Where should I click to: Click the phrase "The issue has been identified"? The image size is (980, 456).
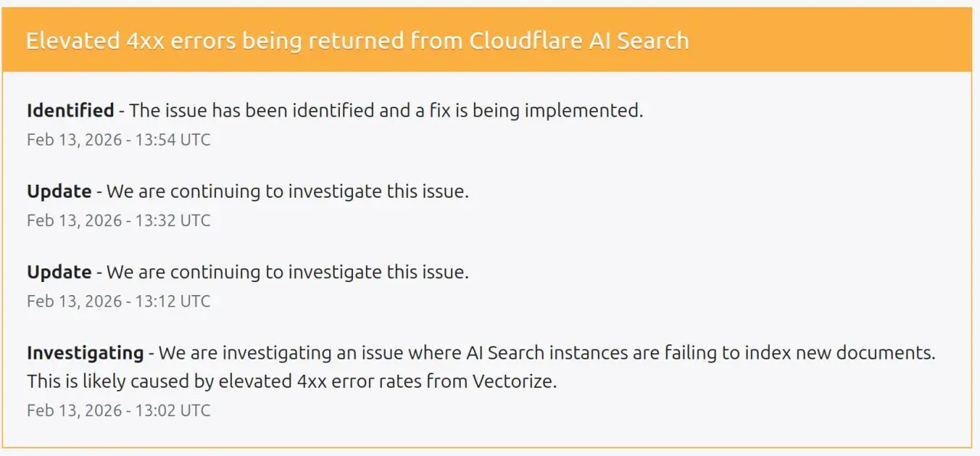pyautogui.click(x=252, y=110)
